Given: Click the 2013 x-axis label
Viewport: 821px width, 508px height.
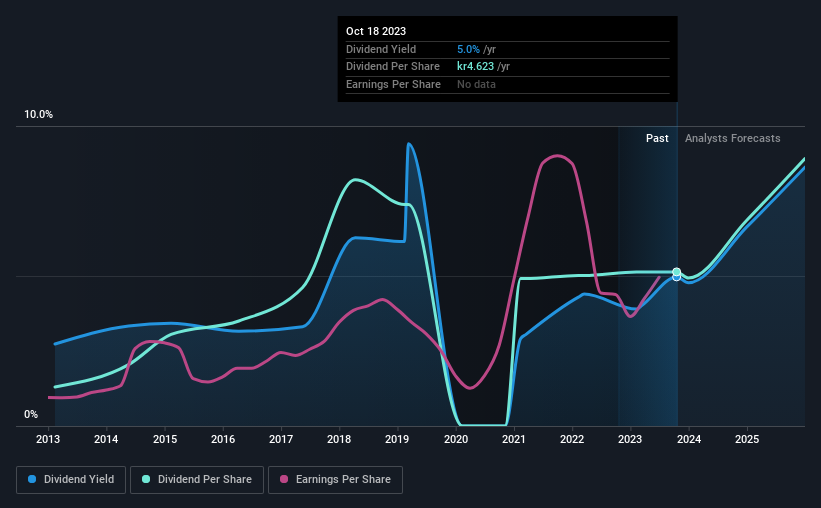Looking at the screenshot, I should point(48,439).
